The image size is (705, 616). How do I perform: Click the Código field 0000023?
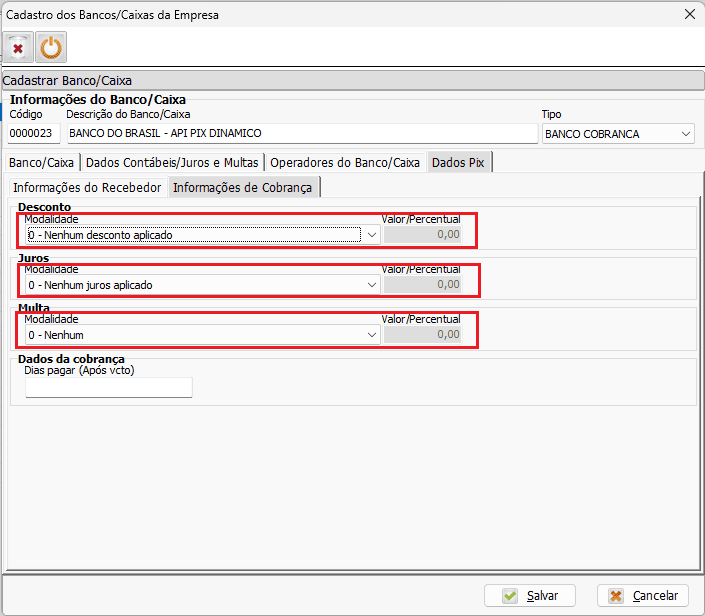click(x=34, y=133)
